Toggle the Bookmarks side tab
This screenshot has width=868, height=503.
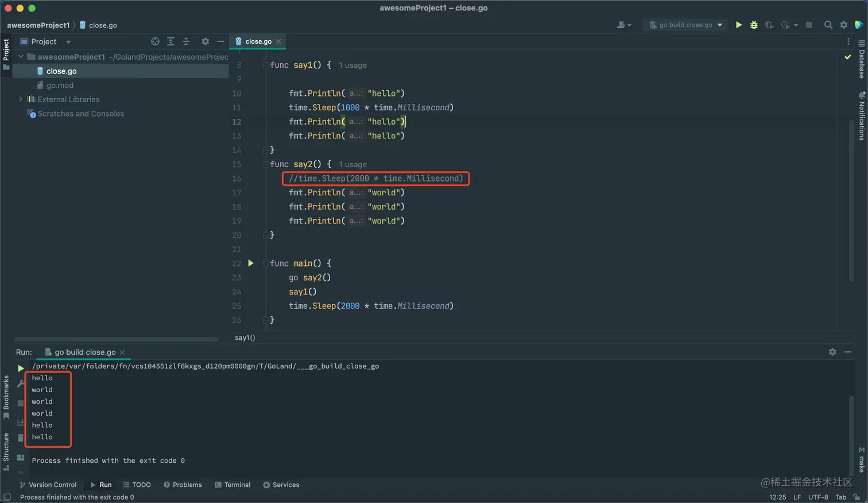coord(6,396)
